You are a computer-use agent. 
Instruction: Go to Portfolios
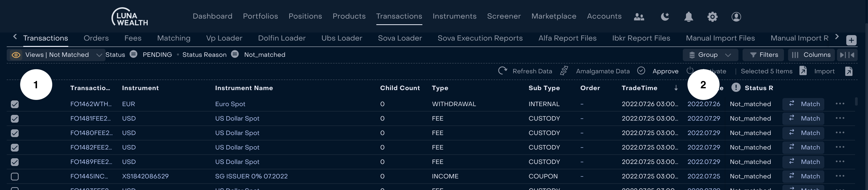(x=260, y=16)
